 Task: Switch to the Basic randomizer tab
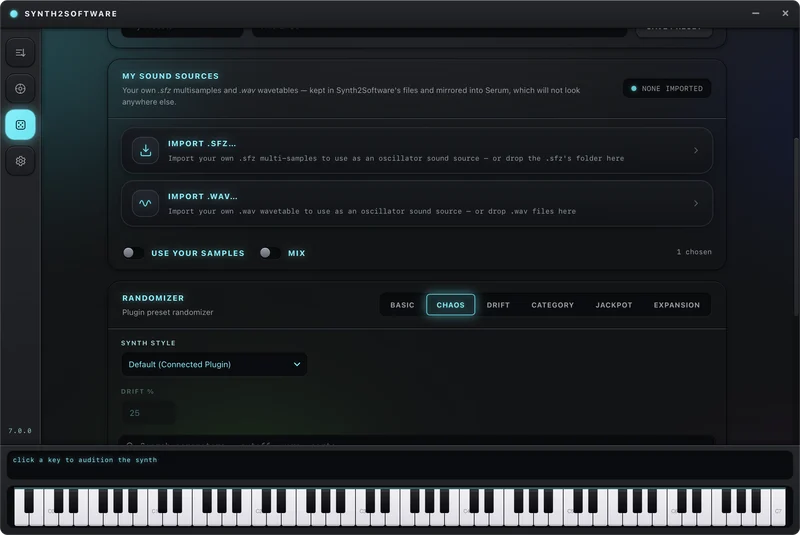[402, 305]
